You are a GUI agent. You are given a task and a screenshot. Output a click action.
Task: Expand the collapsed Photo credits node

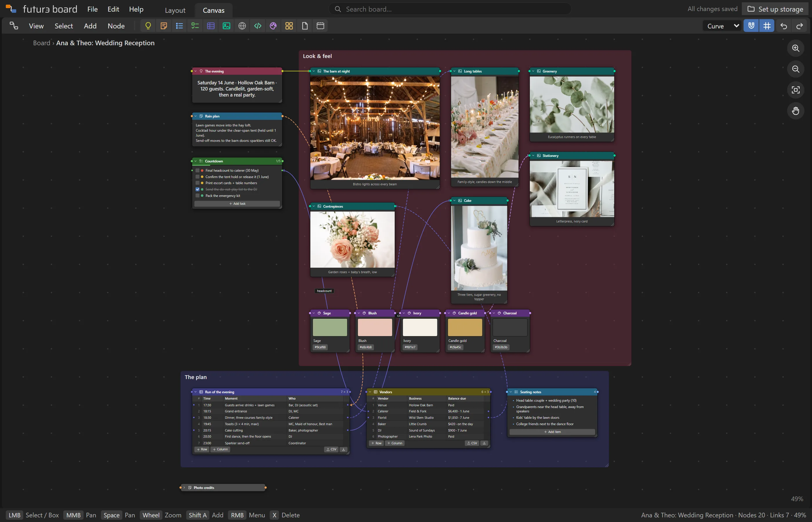184,488
